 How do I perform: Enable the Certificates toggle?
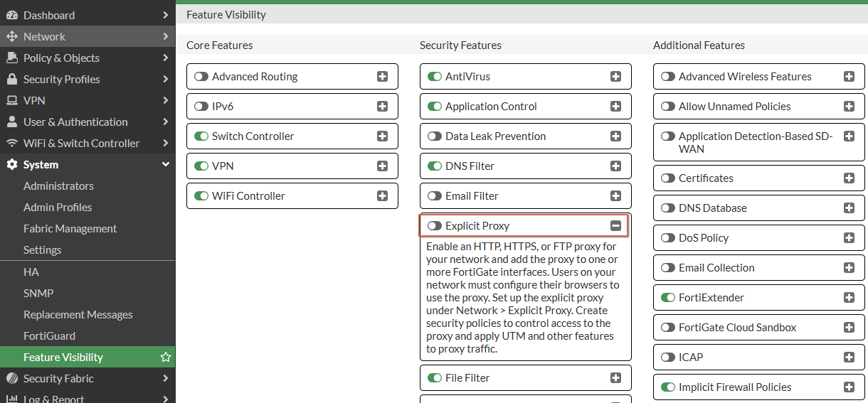click(668, 178)
